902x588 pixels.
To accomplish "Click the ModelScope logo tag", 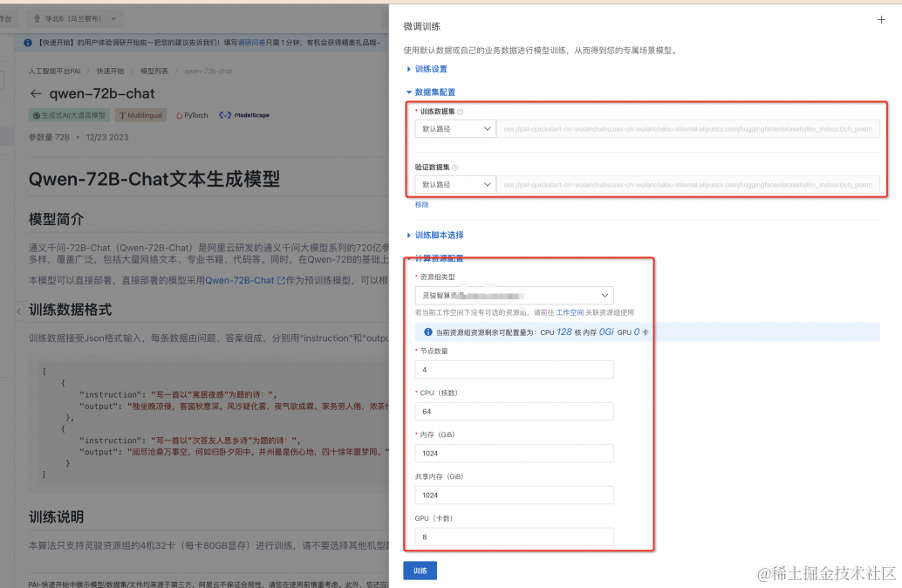I will coord(244,115).
